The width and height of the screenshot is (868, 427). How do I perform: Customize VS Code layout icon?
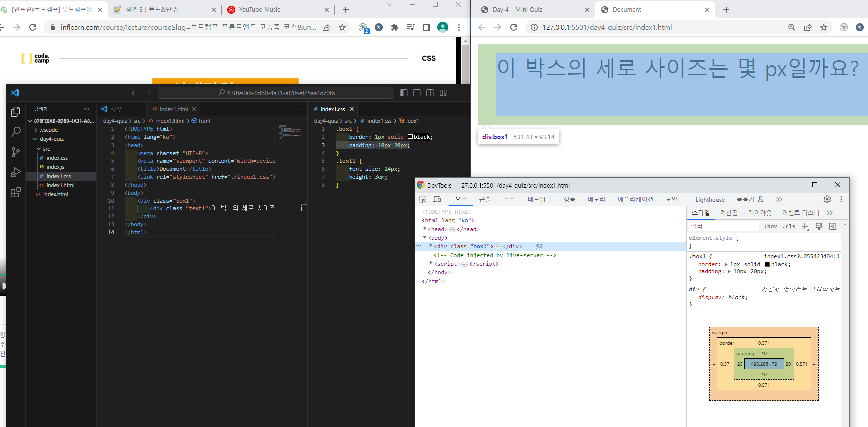click(x=443, y=93)
